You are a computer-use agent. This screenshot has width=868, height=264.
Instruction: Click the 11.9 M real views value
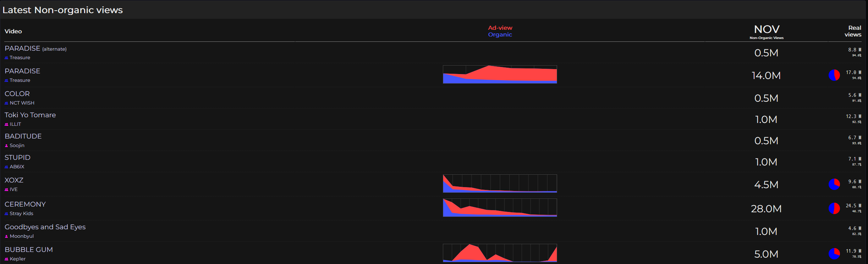point(853,251)
